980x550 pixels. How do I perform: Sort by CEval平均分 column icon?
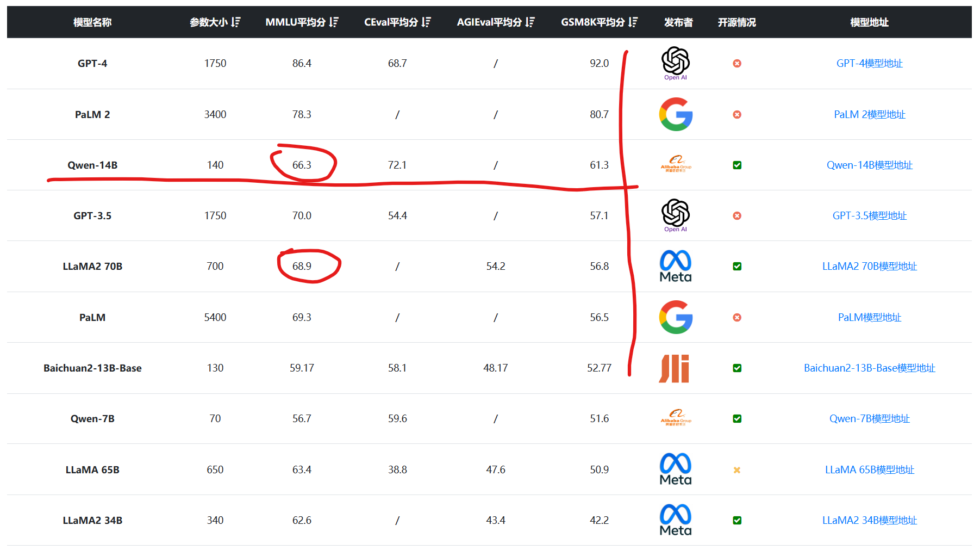(426, 22)
